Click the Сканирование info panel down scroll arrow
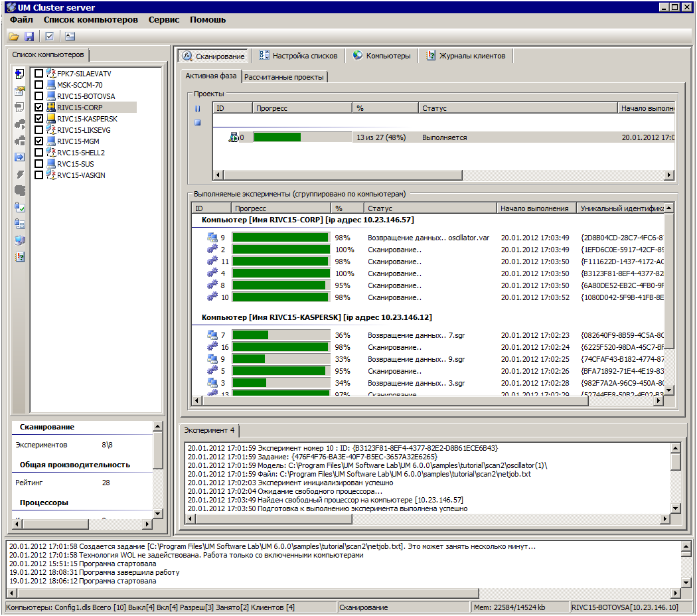This screenshot has height=616, width=697. tap(157, 513)
